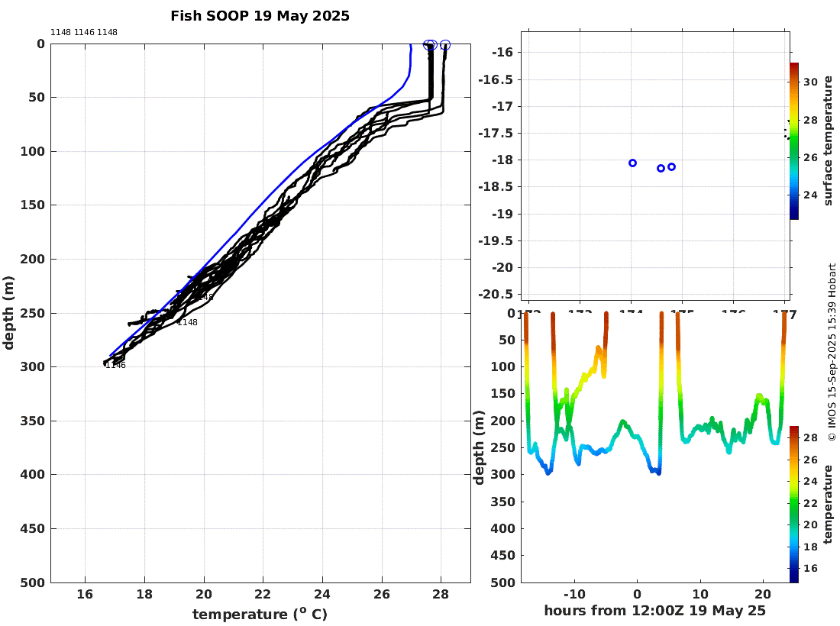
Task: Click the temperature (° C) axis label
Action: (x=260, y=614)
